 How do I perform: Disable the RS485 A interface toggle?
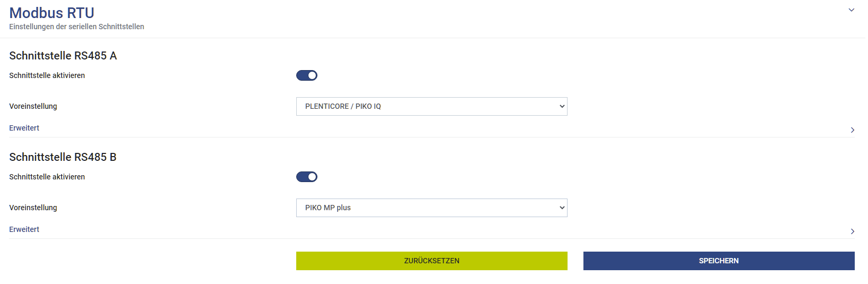click(307, 75)
